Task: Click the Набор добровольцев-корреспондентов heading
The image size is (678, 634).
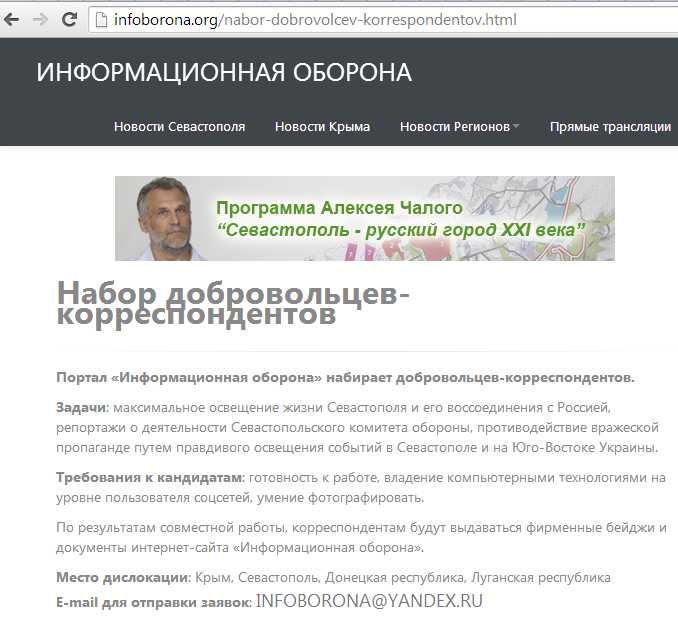Action: tap(233, 304)
